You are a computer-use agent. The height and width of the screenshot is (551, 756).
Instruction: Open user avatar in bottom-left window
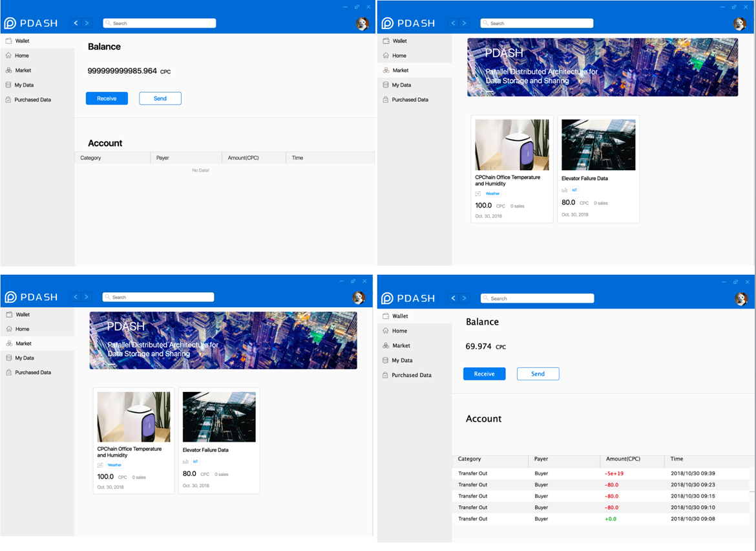point(358,297)
